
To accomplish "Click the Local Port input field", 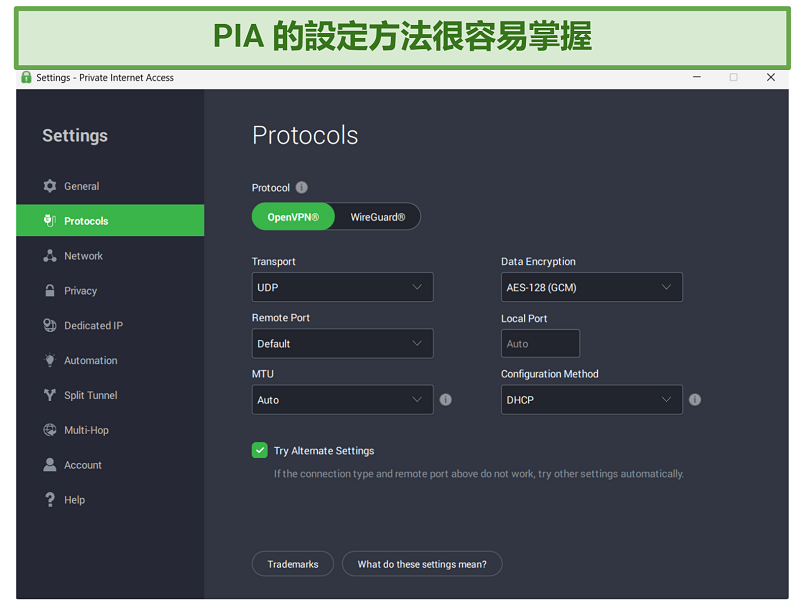I will [540, 344].
